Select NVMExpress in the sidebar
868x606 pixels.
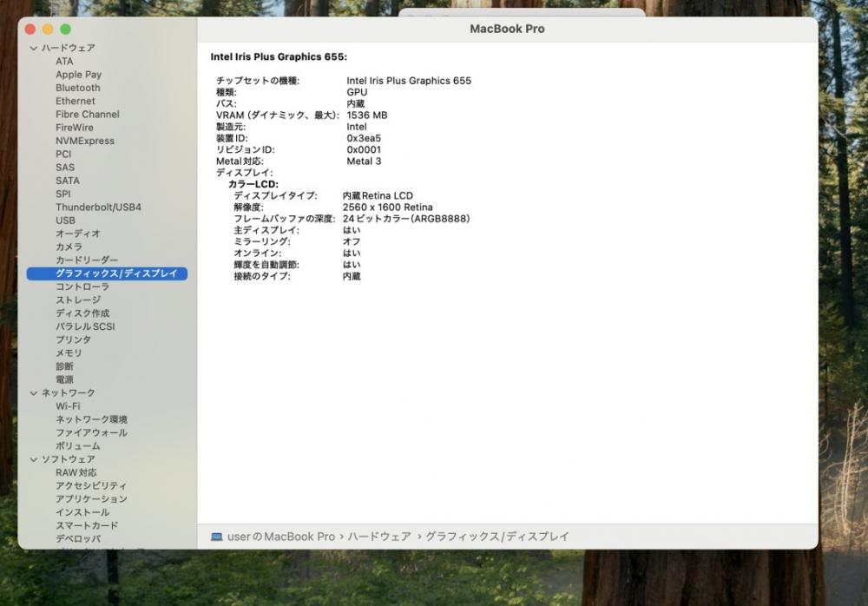[x=85, y=142]
